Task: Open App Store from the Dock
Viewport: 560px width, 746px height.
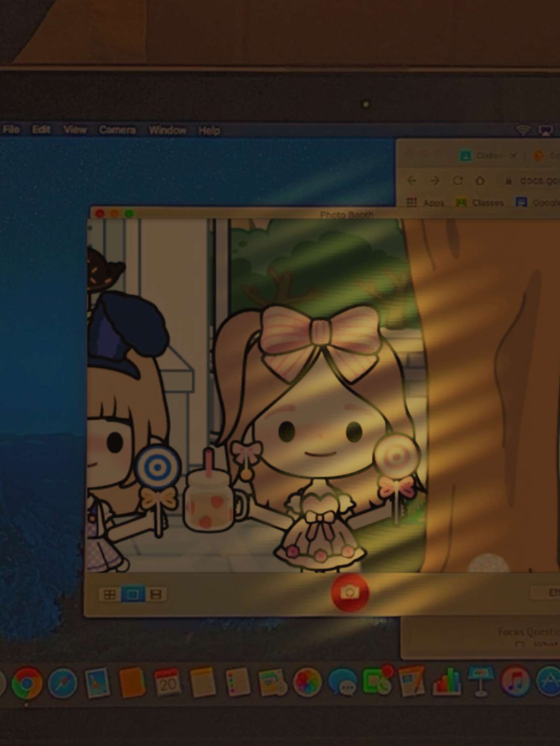Action: click(x=549, y=681)
